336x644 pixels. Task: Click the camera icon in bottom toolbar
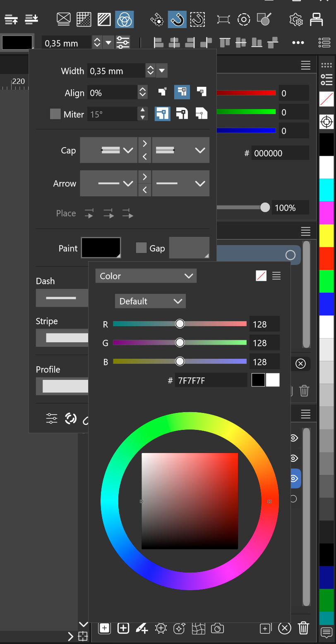click(x=217, y=629)
